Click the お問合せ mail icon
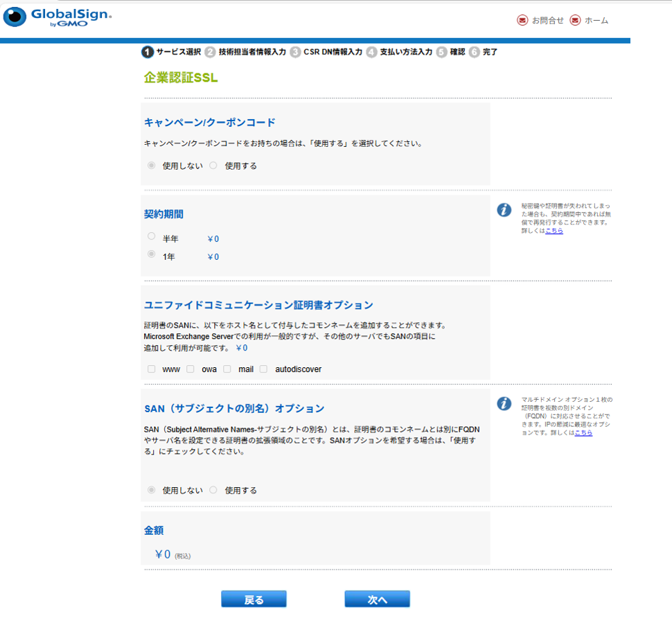The width and height of the screenshot is (672, 634). pos(522,20)
